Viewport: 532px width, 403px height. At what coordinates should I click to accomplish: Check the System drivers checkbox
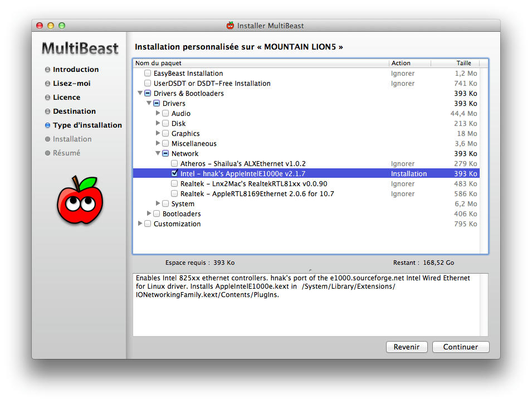(165, 203)
